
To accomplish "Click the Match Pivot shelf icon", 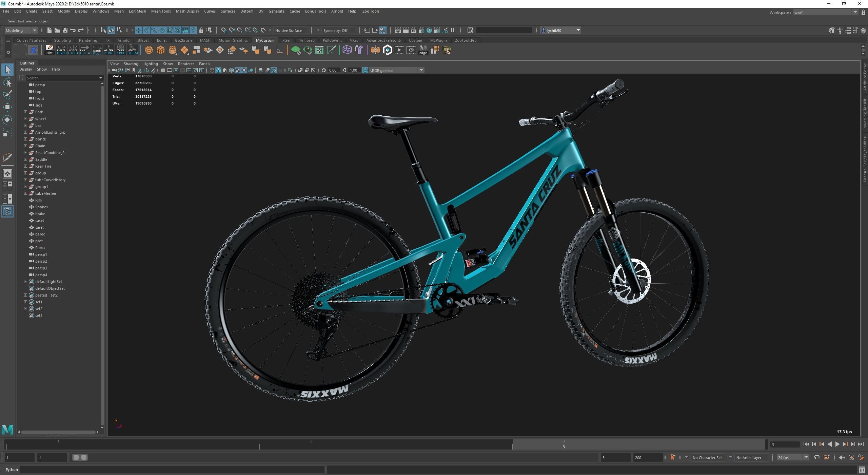I will [97, 50].
